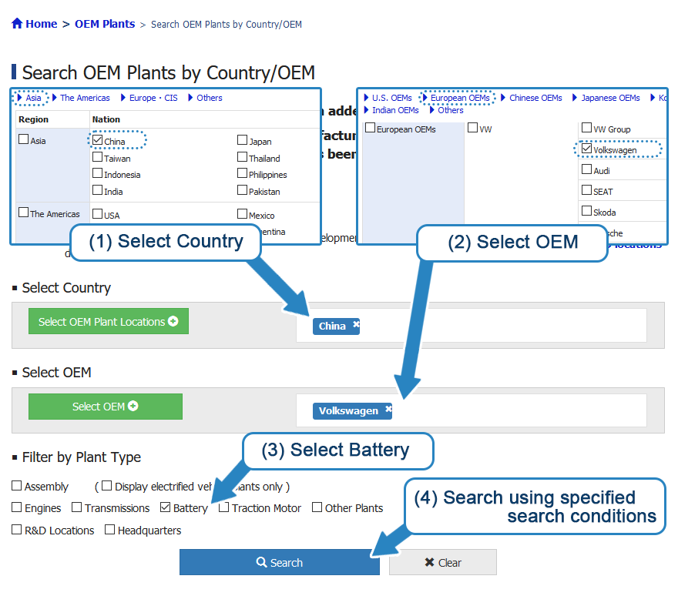Click the magnifier icon on Search button
The width and height of the screenshot is (678, 616).
coord(261,562)
